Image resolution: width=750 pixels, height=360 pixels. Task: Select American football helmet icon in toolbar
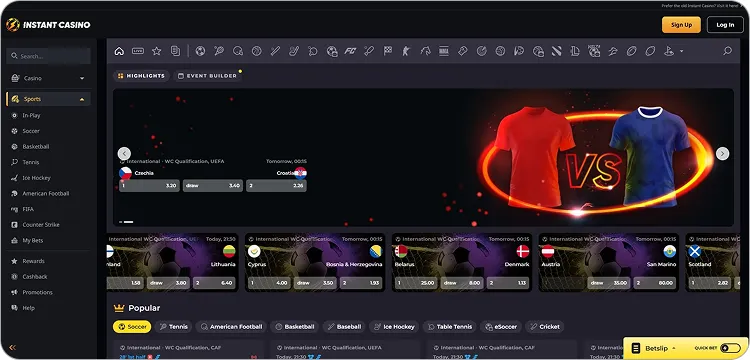point(238,51)
